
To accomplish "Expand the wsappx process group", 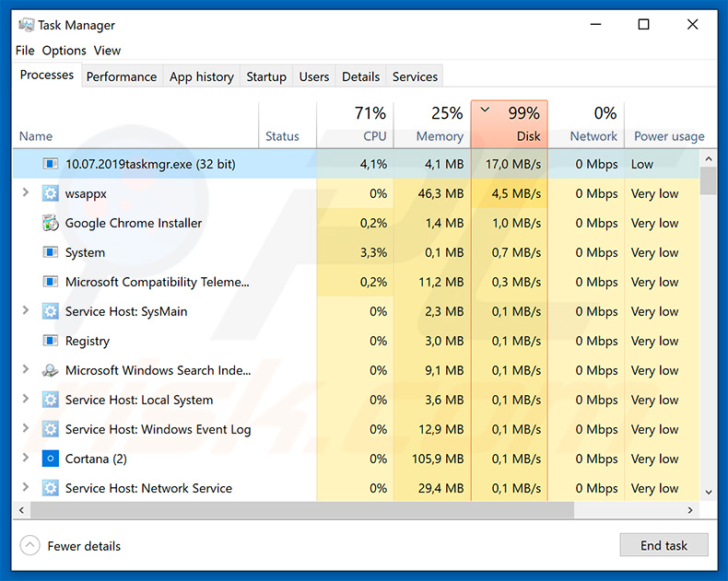I will [26, 192].
